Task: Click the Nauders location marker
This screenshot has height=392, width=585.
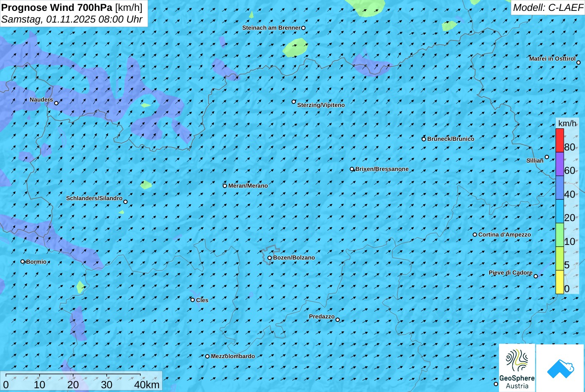Action: [x=56, y=103]
